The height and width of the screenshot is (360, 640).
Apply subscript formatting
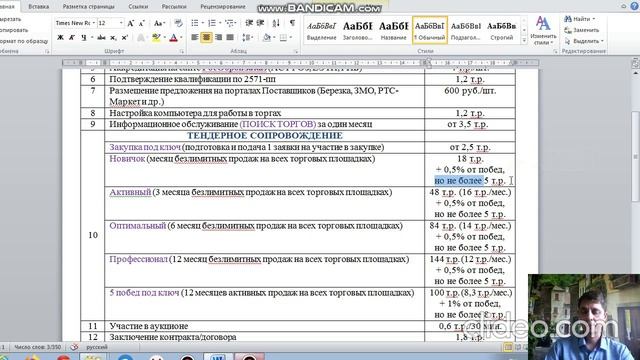113,38
